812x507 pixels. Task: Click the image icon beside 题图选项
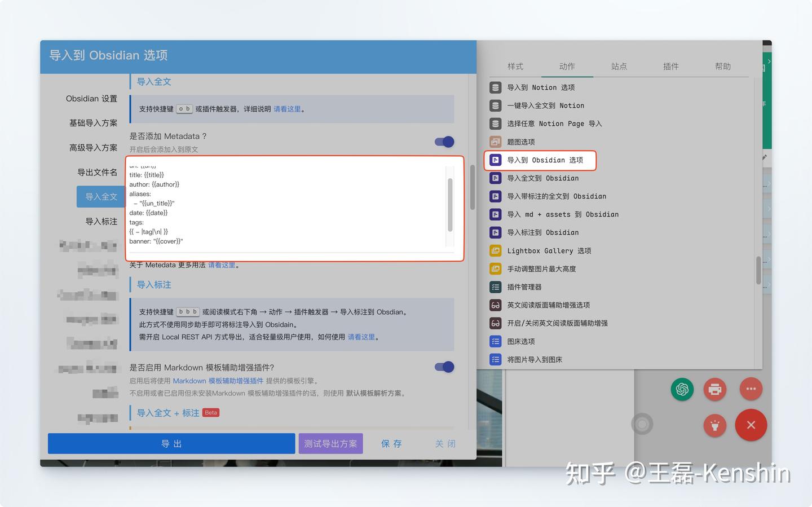[x=496, y=142]
